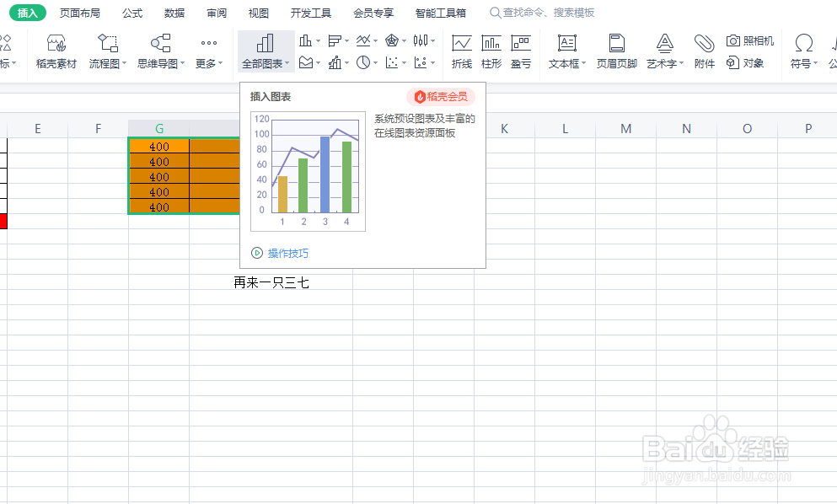This screenshot has width=837, height=504.
Task: Switch to the 智能工具箱 tab
Action: [x=440, y=13]
